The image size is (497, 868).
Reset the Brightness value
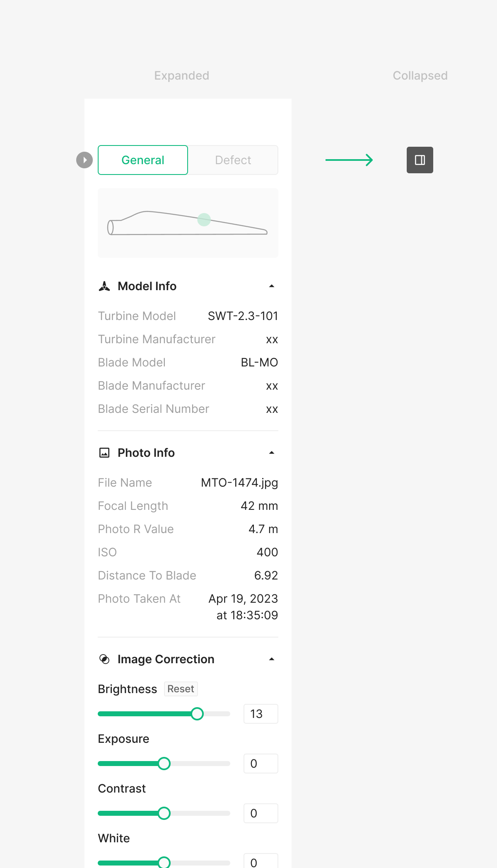click(181, 689)
